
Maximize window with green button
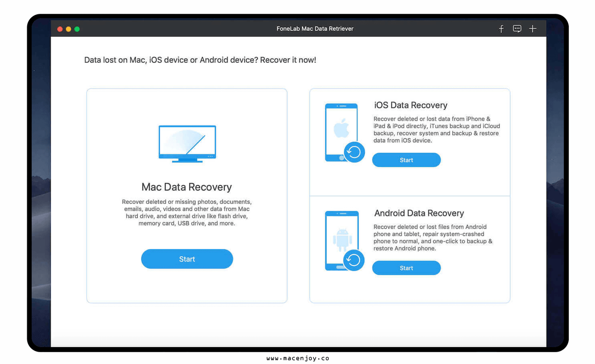[77, 29]
